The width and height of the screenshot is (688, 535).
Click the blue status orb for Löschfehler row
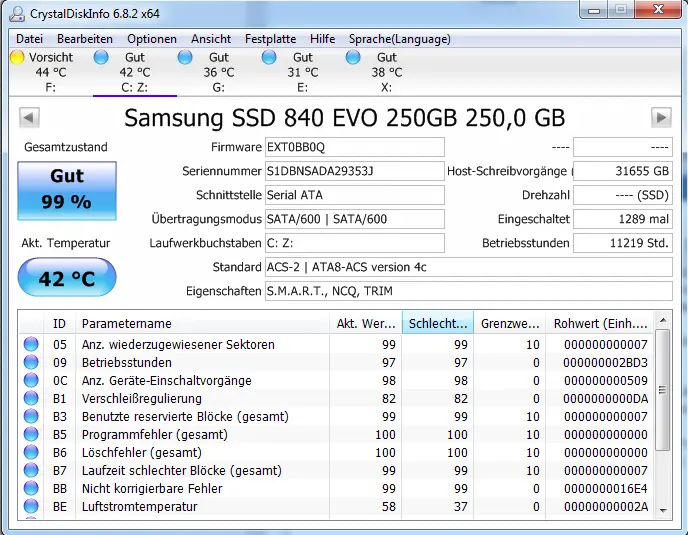[32, 453]
